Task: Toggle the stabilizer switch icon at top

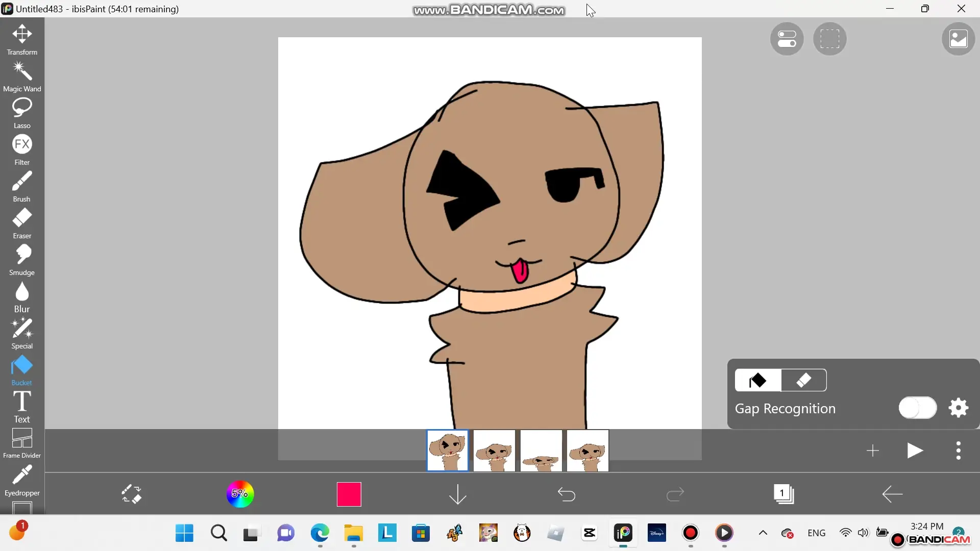Action: [x=787, y=39]
